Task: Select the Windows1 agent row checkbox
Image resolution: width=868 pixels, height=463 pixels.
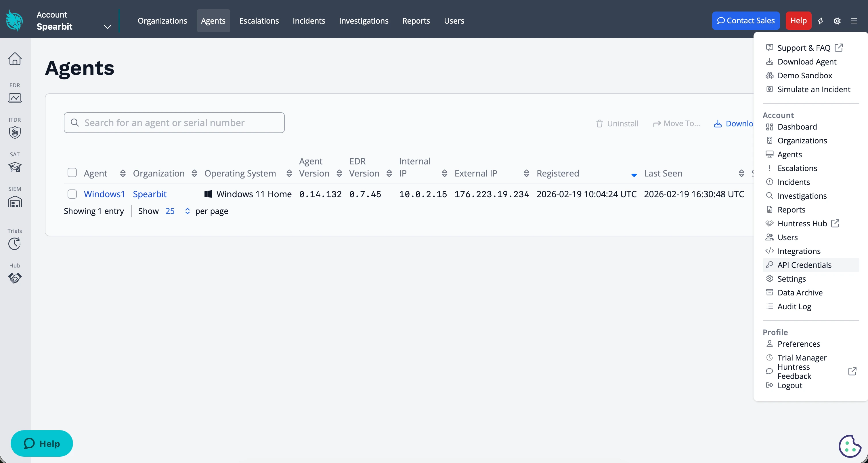Action: tap(72, 194)
